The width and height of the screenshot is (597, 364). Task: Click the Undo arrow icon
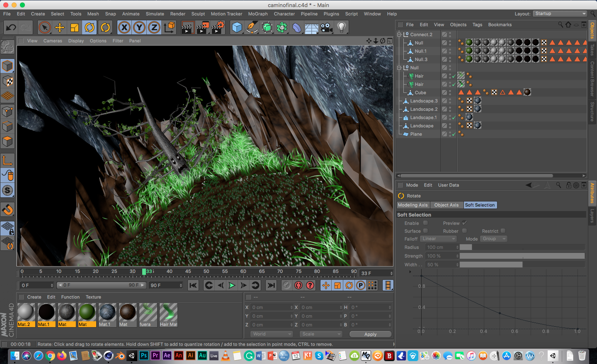coord(11,28)
